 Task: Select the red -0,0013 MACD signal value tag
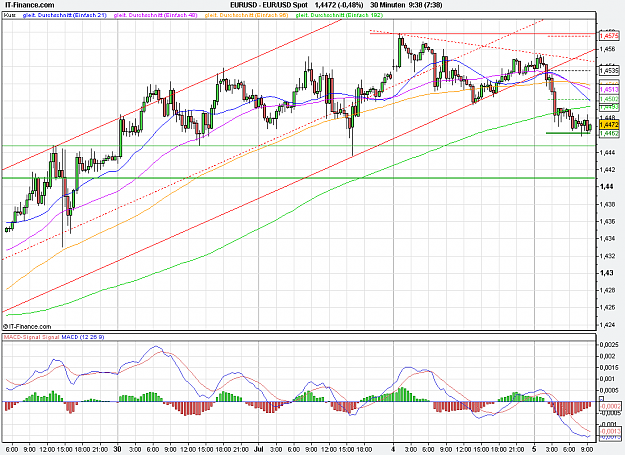(x=610, y=431)
